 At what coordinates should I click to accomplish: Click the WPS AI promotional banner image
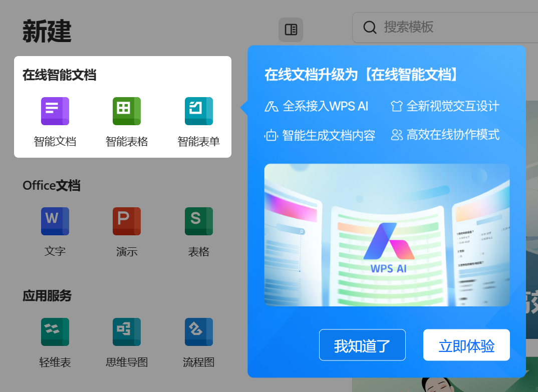(387, 235)
